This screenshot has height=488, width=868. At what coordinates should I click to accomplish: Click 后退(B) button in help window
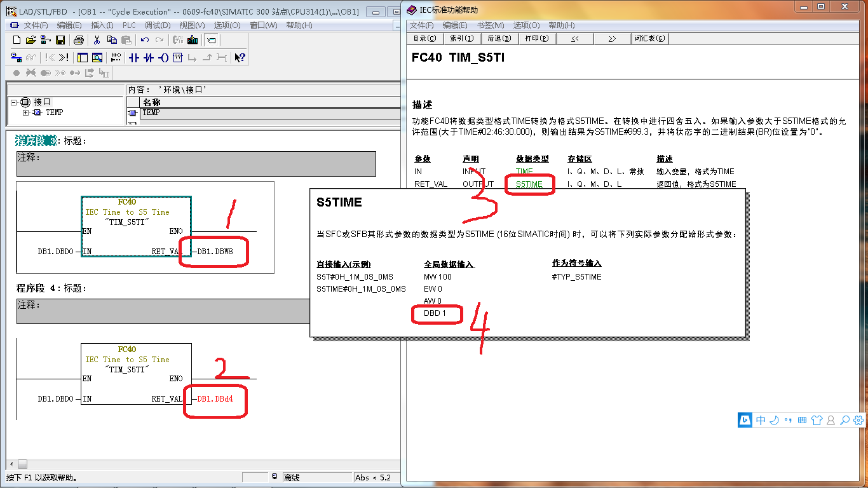point(499,39)
